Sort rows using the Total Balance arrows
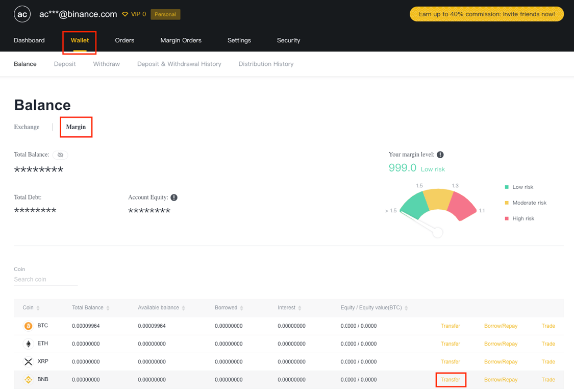 tap(107, 307)
